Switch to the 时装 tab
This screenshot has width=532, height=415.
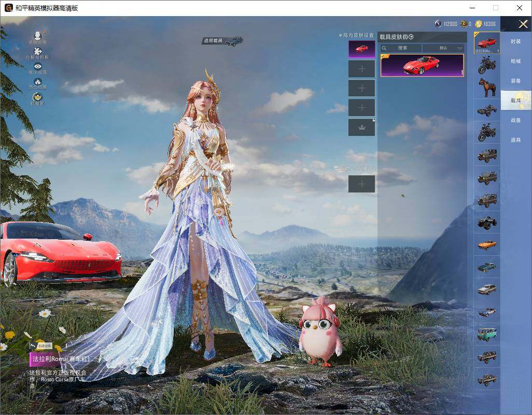tap(516, 41)
